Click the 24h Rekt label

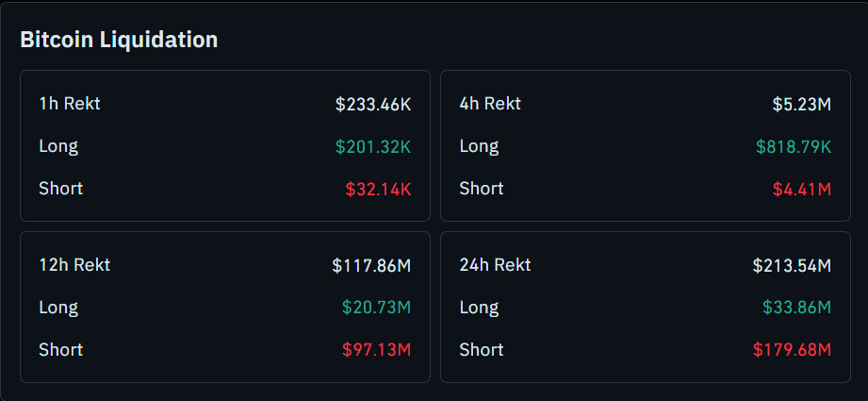(495, 265)
